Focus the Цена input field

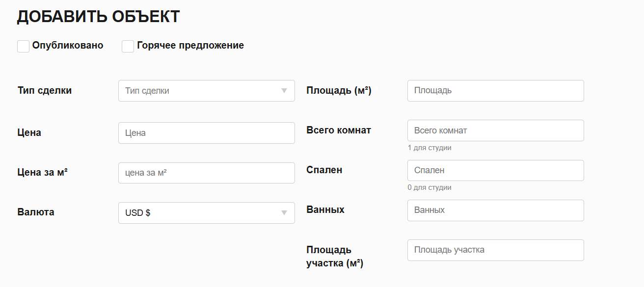point(207,133)
